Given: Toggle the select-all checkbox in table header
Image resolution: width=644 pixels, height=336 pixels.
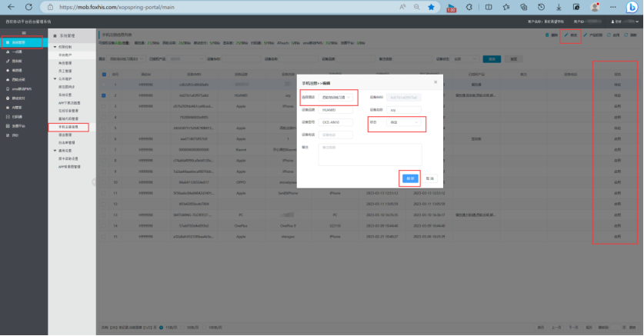Looking at the screenshot, I should coord(105,74).
